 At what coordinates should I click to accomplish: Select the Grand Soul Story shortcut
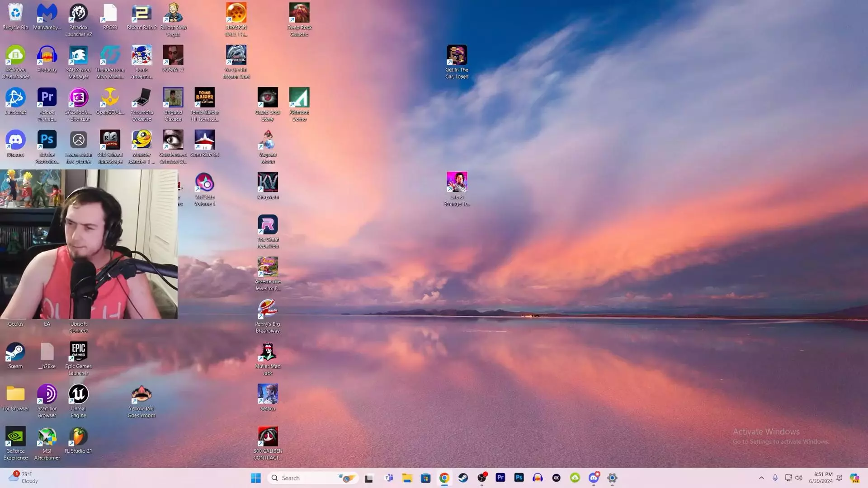[x=268, y=105]
